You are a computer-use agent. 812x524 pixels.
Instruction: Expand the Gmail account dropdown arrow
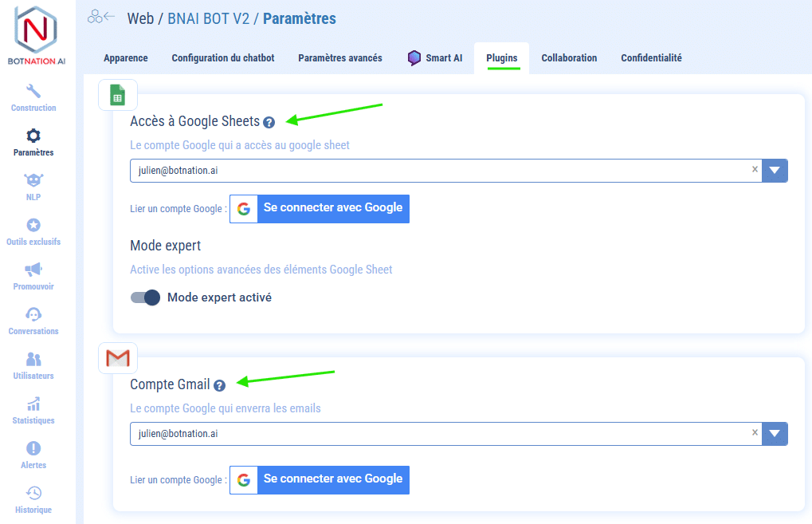[x=775, y=434]
